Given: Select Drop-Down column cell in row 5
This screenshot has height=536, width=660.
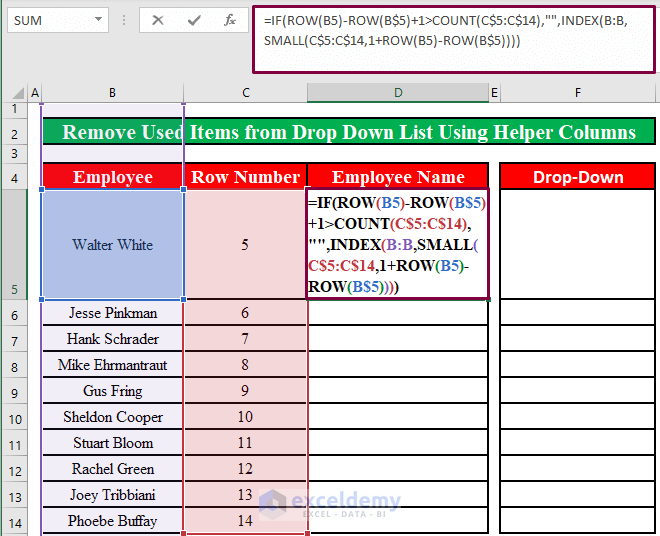Looking at the screenshot, I should point(578,244).
